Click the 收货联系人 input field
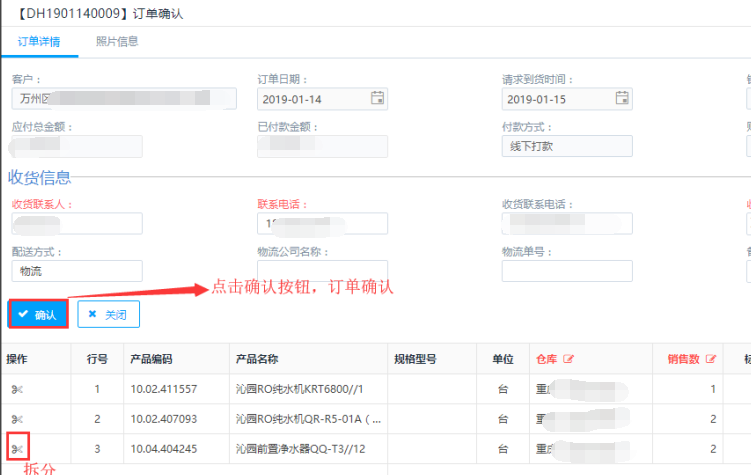This screenshot has height=475, width=751. [77, 223]
